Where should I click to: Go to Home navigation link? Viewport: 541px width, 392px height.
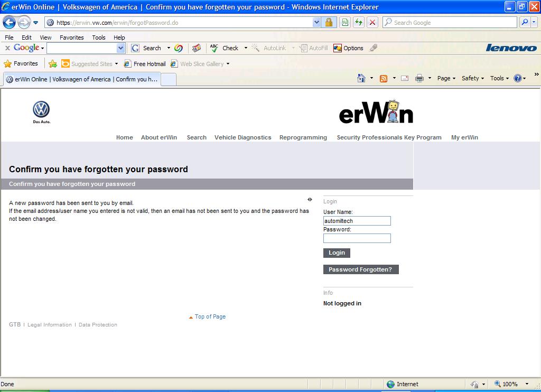click(125, 137)
